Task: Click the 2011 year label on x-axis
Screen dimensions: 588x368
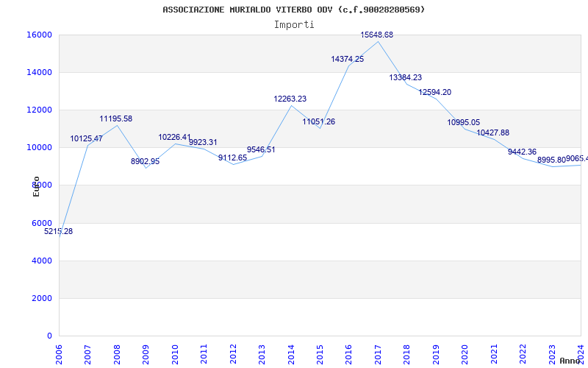Action: pyautogui.click(x=204, y=354)
